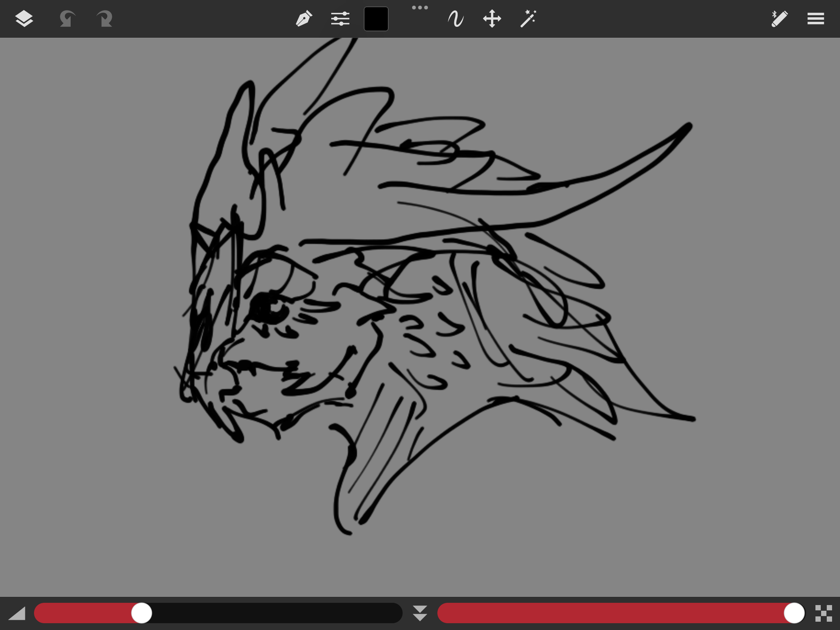Screen dimensions: 840x630
Task: Open brush settings sliders icon
Action: click(x=340, y=19)
